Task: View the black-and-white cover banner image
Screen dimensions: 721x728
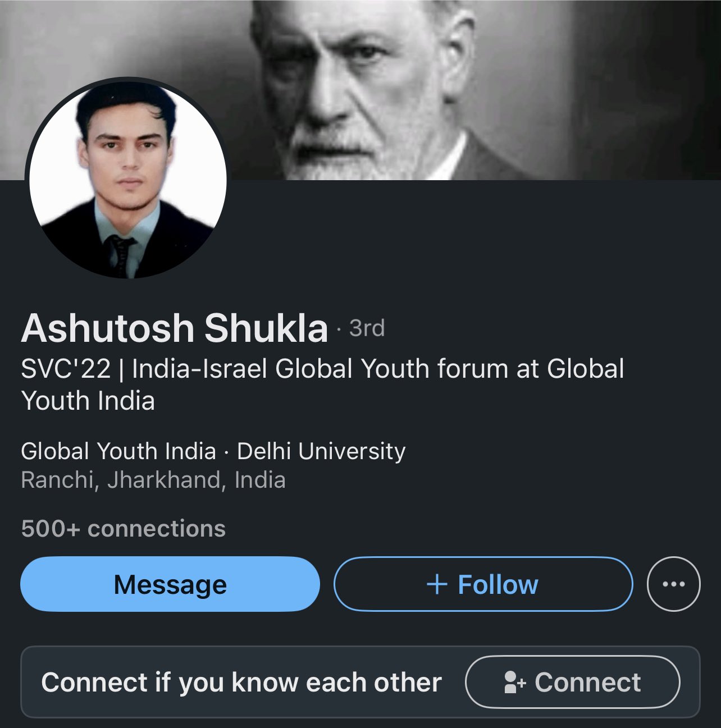Action: coord(360,90)
